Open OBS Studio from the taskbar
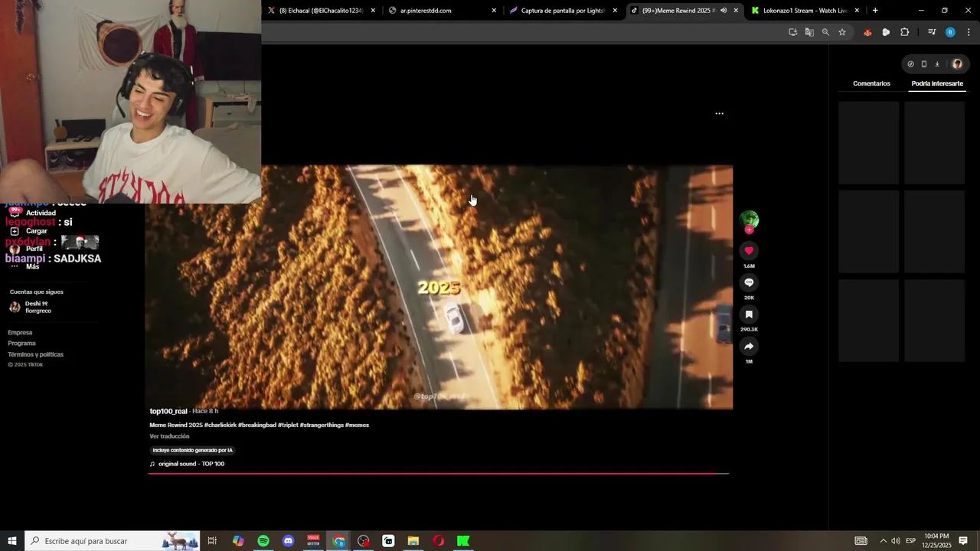Screen dimensions: 980x551 364,541
